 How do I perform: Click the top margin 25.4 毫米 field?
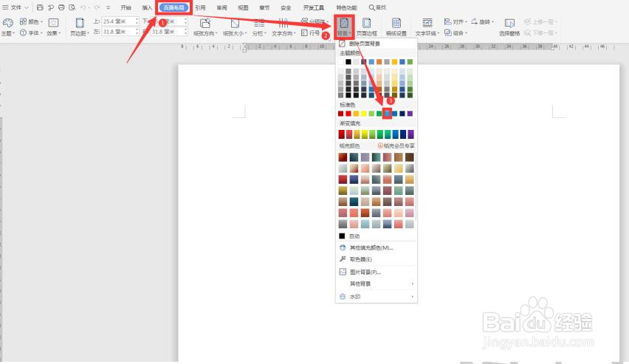(x=119, y=21)
